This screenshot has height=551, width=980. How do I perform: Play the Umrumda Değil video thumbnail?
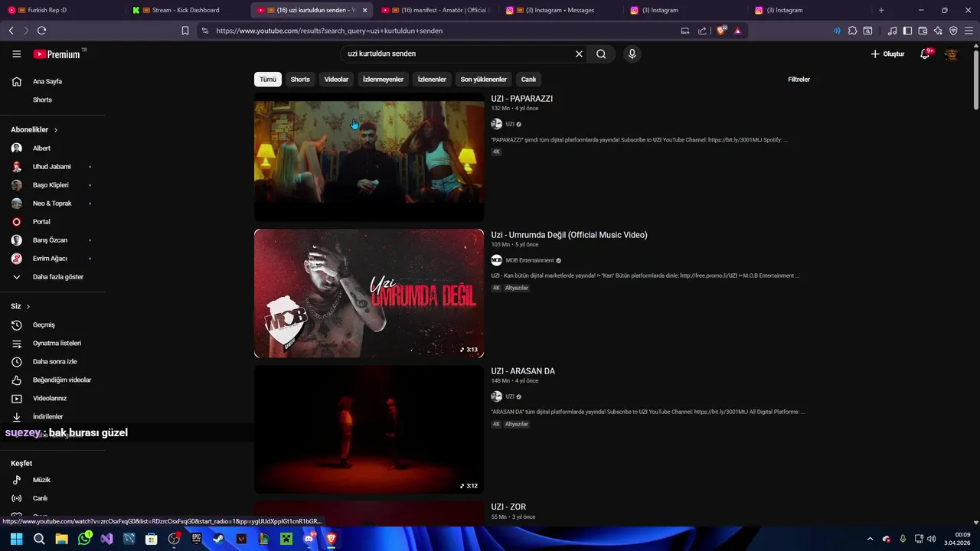point(369,293)
